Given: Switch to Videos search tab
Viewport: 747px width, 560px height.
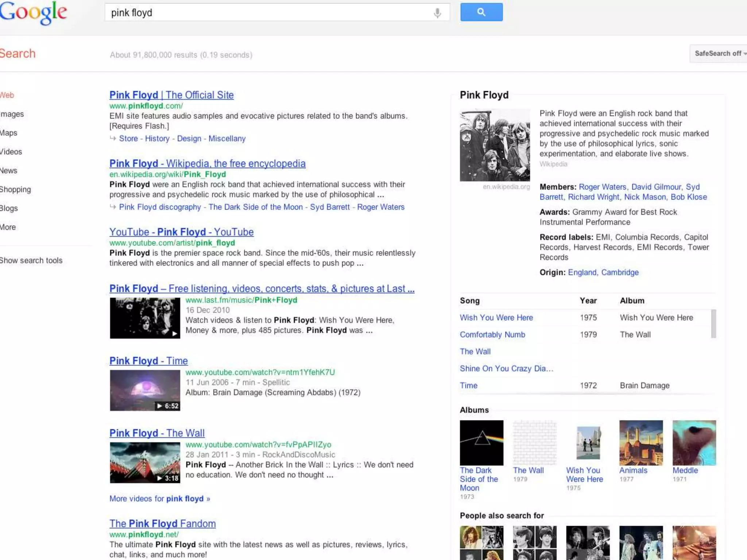Looking at the screenshot, I should [x=11, y=152].
